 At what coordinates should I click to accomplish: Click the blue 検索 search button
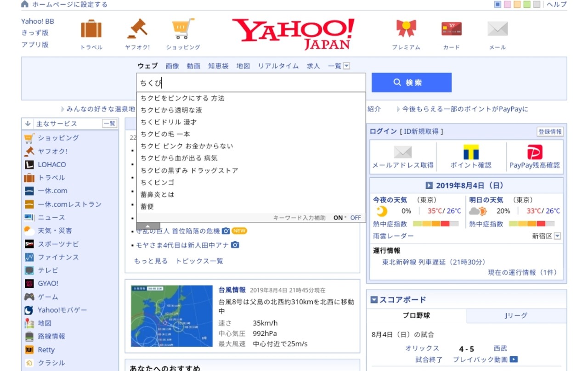pos(412,83)
